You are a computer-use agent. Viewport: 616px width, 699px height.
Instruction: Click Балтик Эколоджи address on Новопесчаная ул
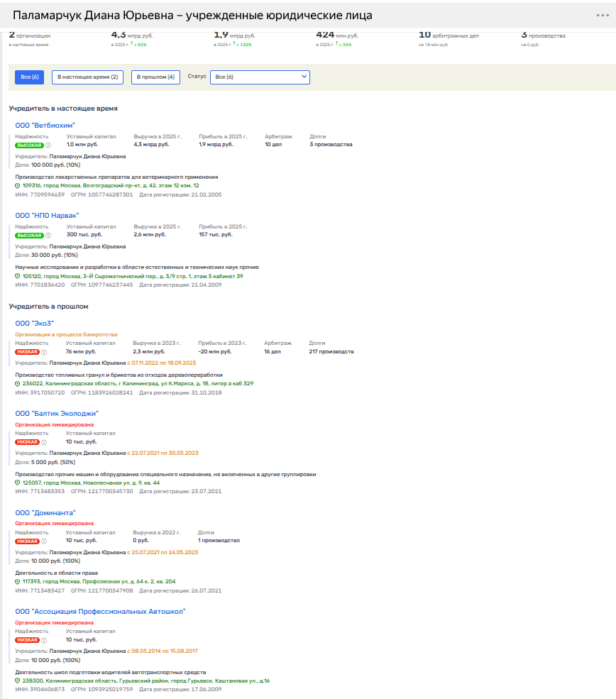(91, 483)
